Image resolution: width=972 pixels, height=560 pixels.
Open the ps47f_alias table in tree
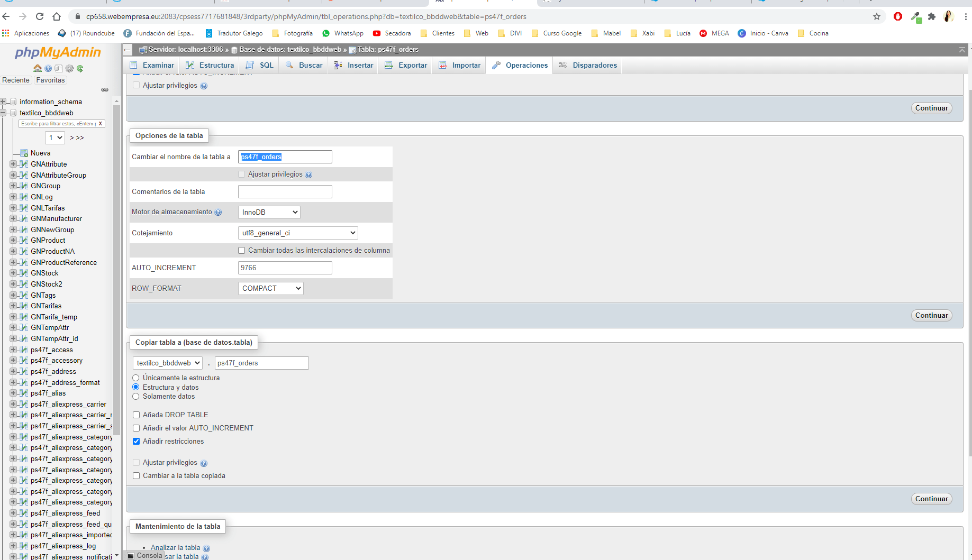coord(48,393)
